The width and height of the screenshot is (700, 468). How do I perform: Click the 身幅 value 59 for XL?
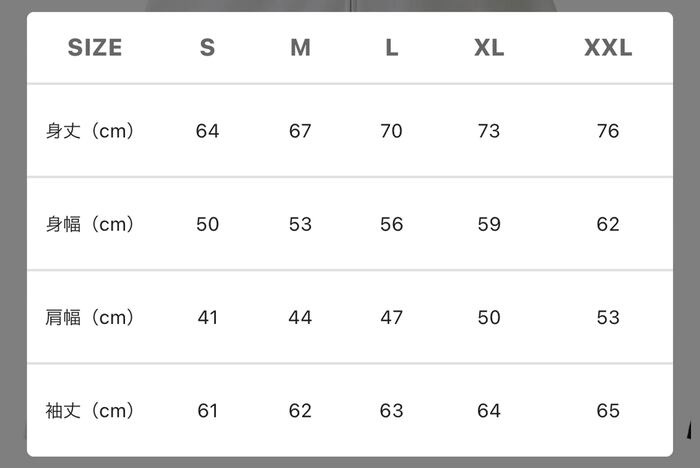click(x=489, y=224)
